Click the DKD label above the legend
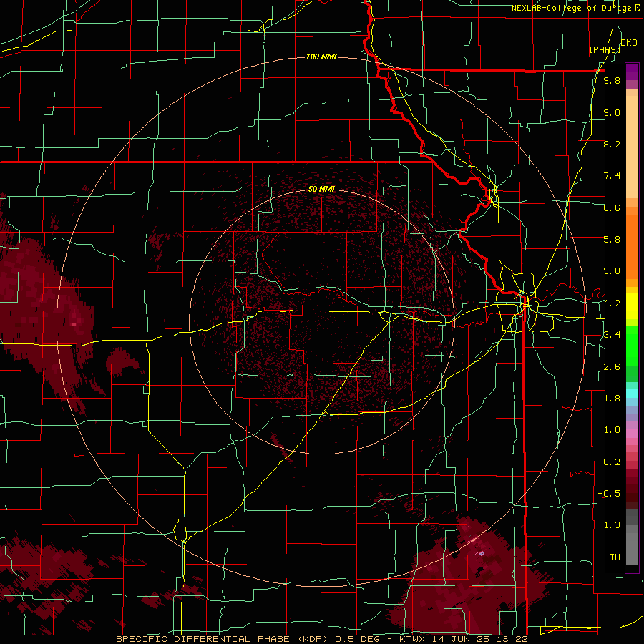This screenshot has width=644, height=644. click(629, 43)
